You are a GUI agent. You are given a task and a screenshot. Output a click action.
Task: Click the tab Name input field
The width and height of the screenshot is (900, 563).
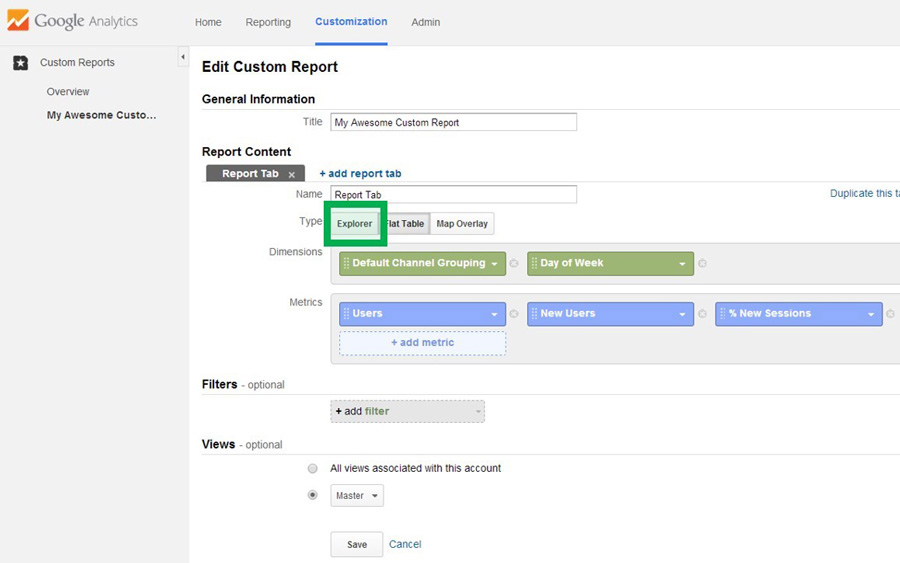coord(453,195)
